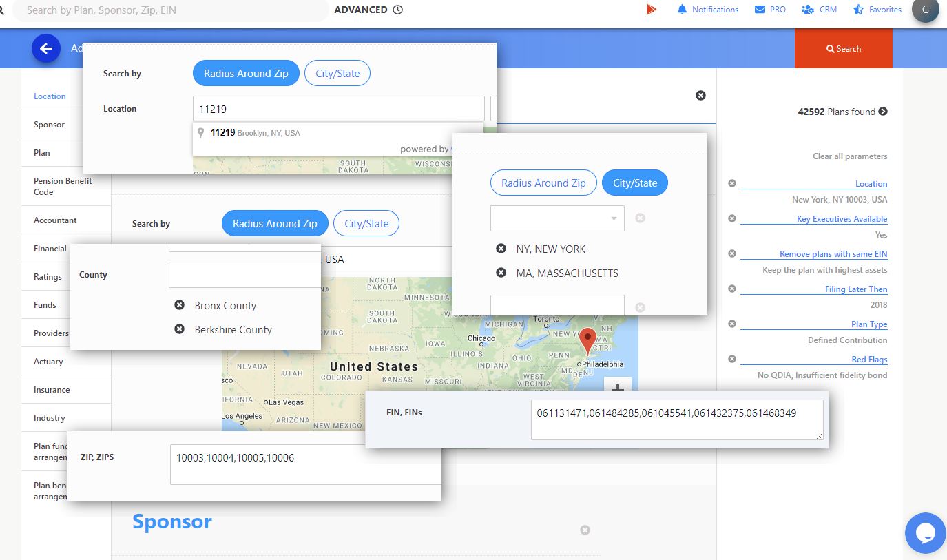Remove NY, NEW YORK state entry
The image size is (947, 560).
(501, 249)
